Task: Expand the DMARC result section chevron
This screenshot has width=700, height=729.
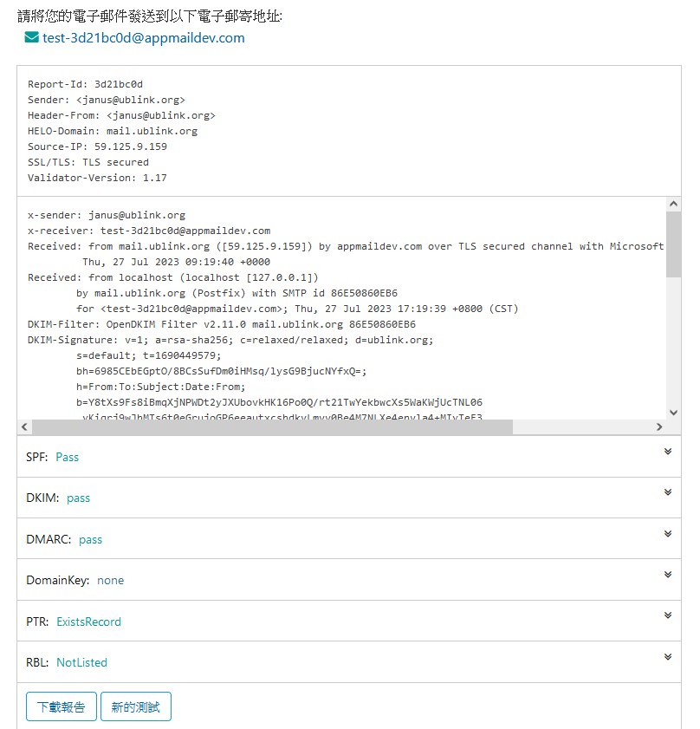Action: point(668,534)
